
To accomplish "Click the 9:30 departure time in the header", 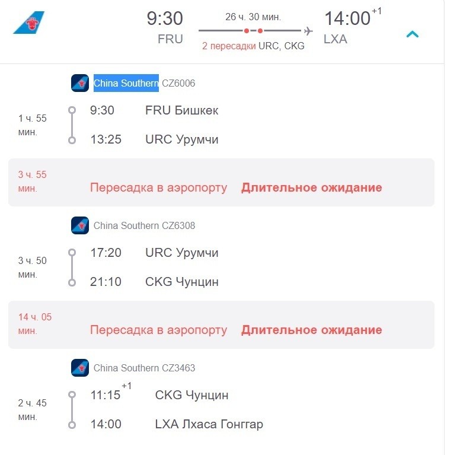I will (165, 19).
